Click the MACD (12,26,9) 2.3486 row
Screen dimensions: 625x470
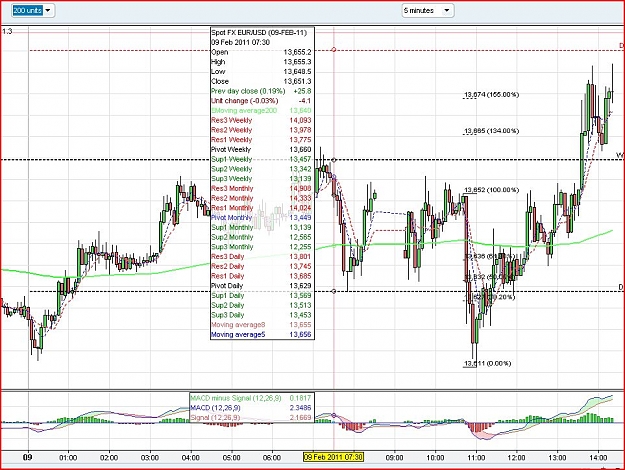(252, 408)
